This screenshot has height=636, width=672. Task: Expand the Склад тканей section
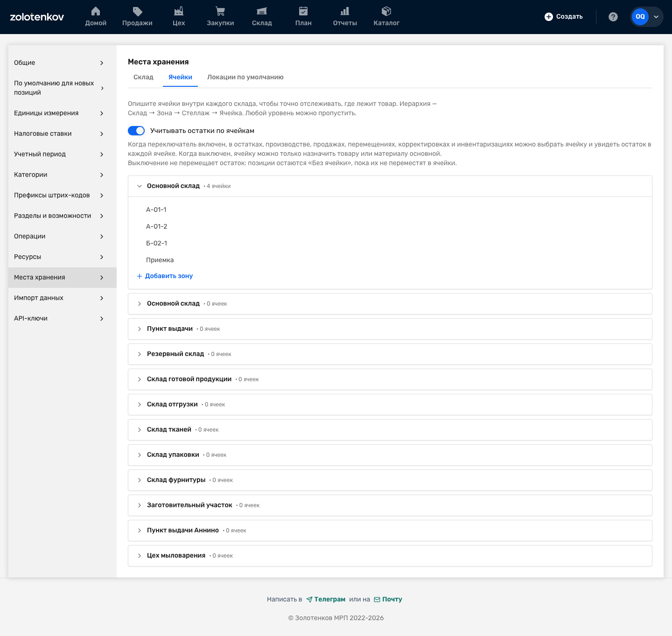390,430
